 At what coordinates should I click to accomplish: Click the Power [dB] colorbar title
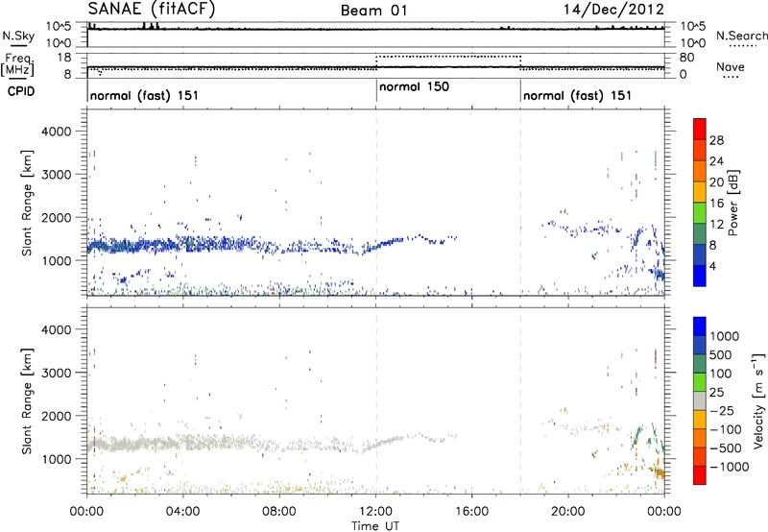click(733, 203)
